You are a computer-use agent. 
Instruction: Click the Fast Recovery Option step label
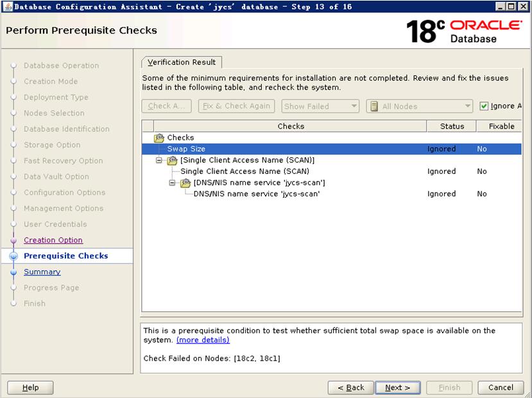64,161
